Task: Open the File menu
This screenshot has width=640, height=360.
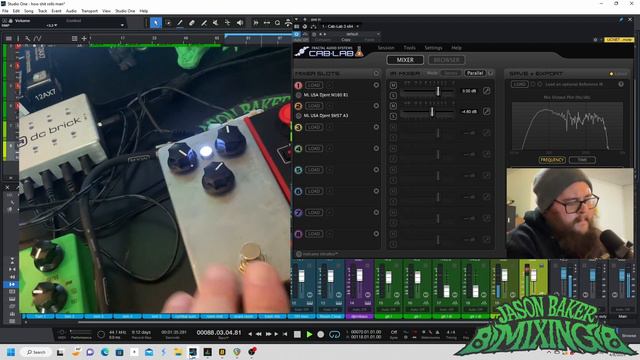Action: 5,11
